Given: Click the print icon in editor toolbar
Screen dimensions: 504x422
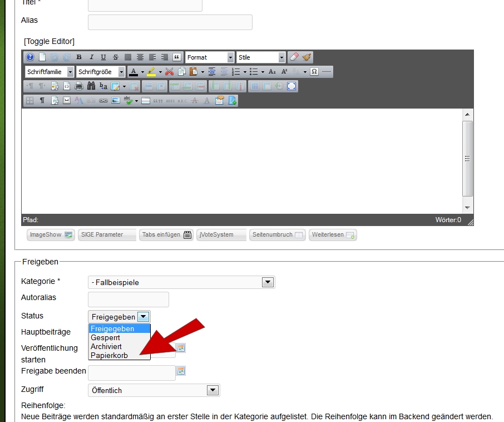Looking at the screenshot, I should pos(79,86).
